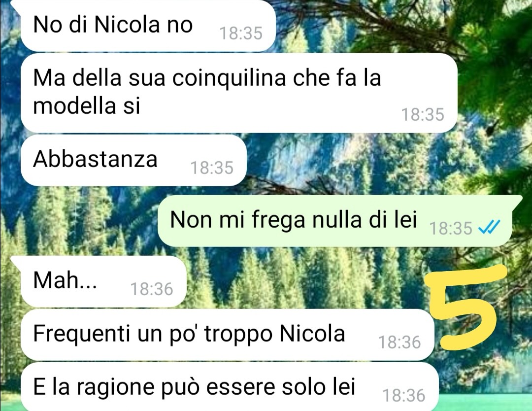This screenshot has height=411, width=532.
Task: Tap the 18:35 timestamp on 'No di Nicola no'
Action: [x=241, y=33]
